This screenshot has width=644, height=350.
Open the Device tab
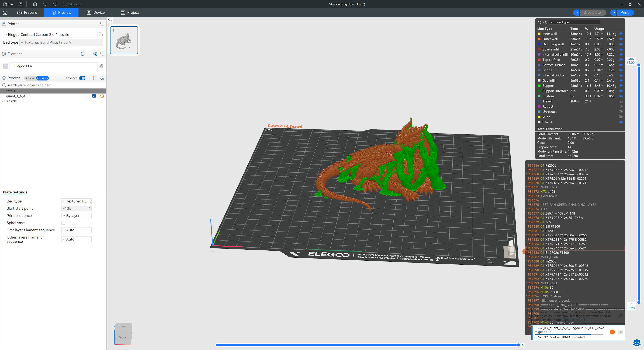[95, 12]
